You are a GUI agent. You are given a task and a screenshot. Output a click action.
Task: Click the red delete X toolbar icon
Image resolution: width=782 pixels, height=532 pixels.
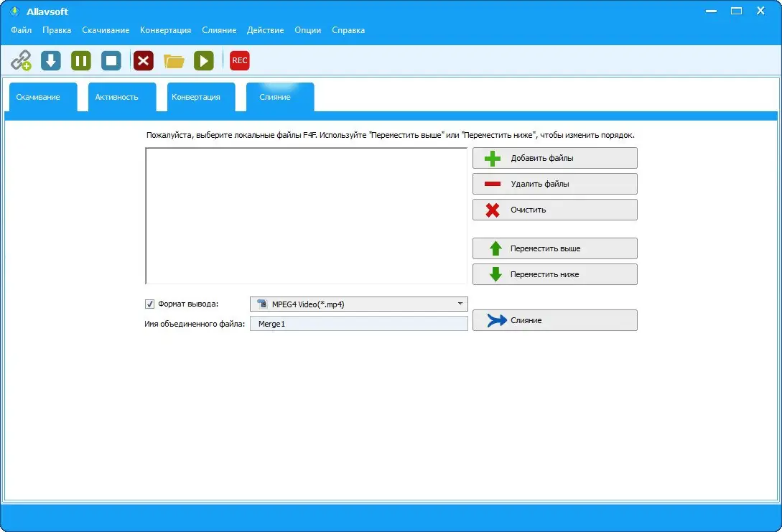[143, 60]
